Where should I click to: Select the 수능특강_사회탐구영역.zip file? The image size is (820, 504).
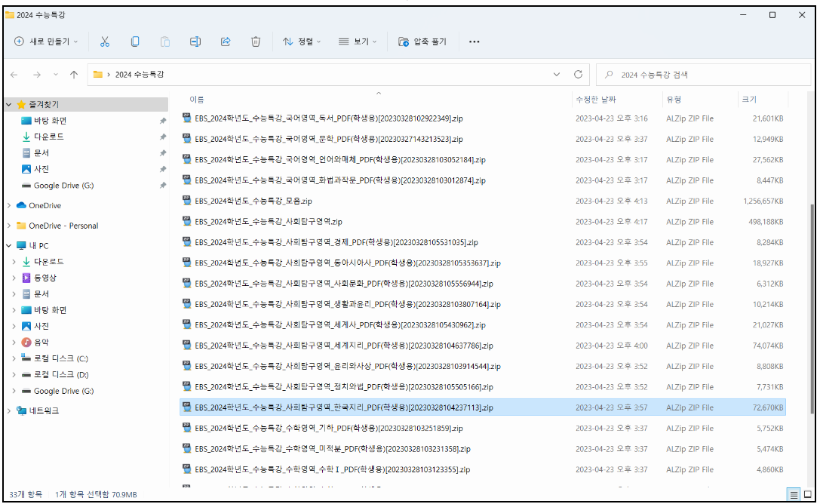point(269,222)
